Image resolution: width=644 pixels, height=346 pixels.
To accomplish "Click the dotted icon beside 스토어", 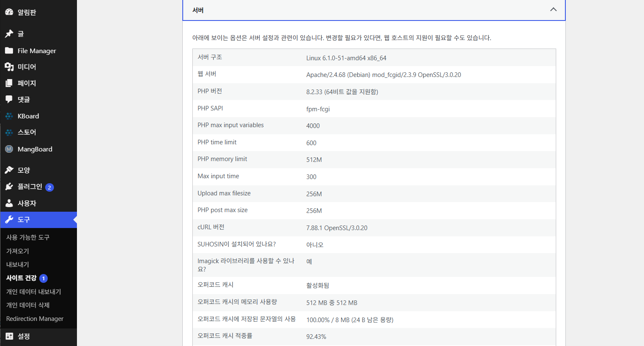I will (9, 132).
